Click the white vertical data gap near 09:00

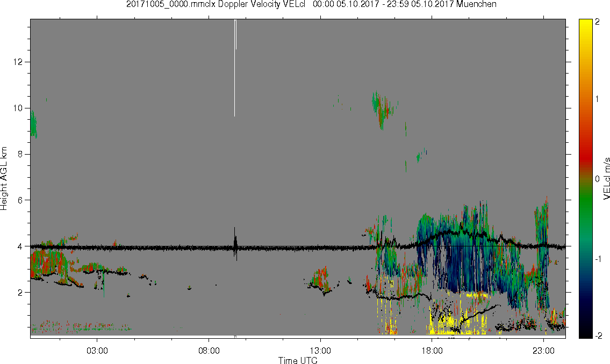(x=235, y=68)
